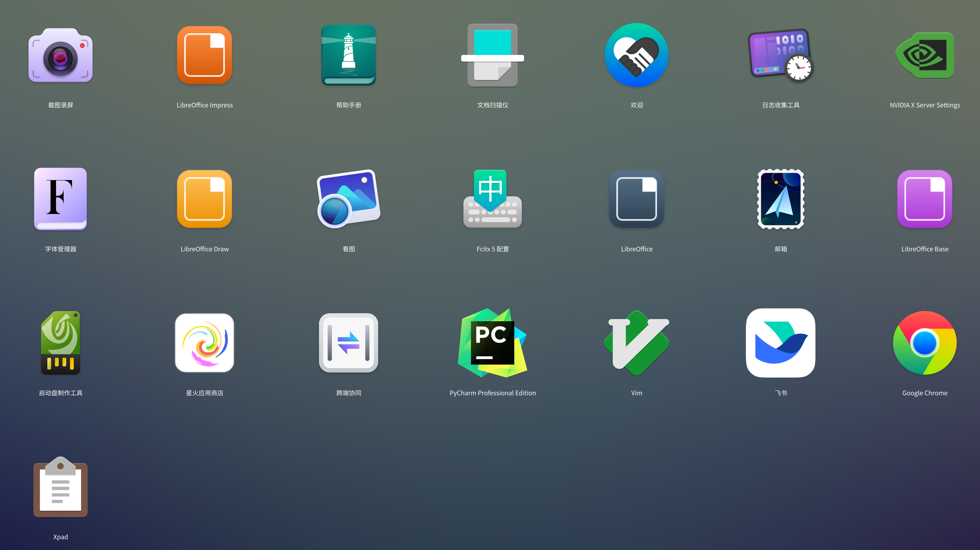Image resolution: width=980 pixels, height=550 pixels.
Task: Open LibreOffice Draw
Action: pos(205,199)
